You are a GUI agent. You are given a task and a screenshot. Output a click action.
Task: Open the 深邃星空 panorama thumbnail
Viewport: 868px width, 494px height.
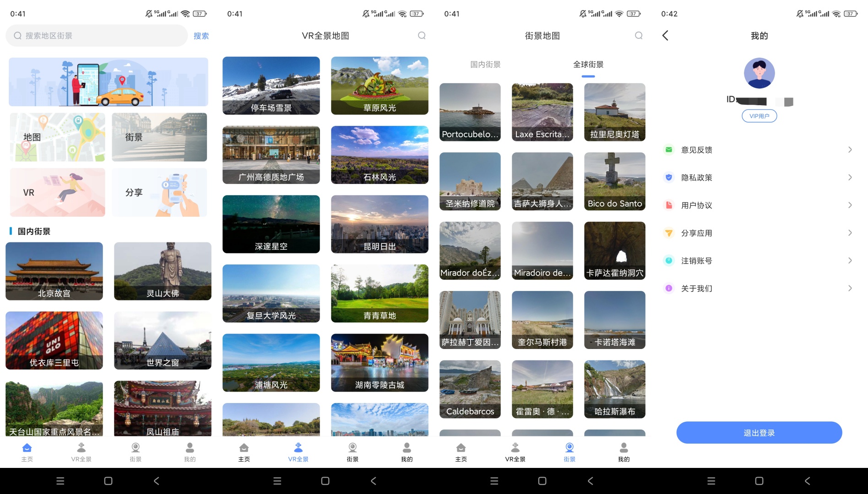click(271, 224)
